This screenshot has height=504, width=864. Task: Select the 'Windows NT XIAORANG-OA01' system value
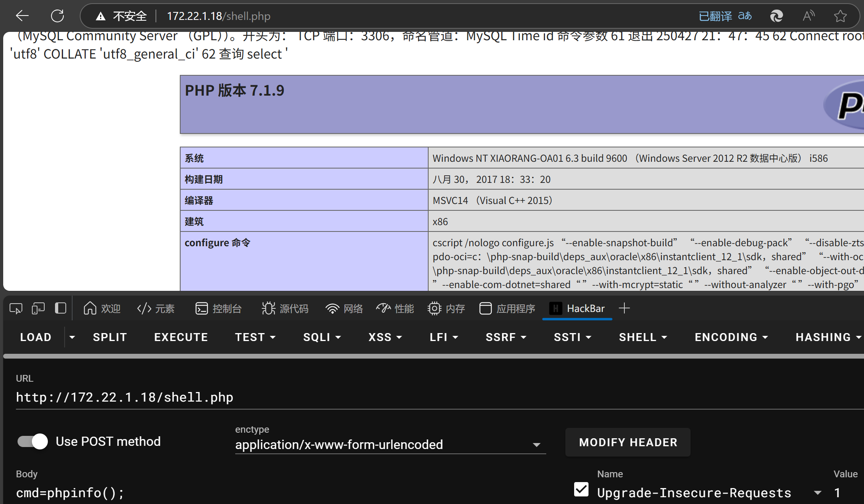[x=630, y=158]
